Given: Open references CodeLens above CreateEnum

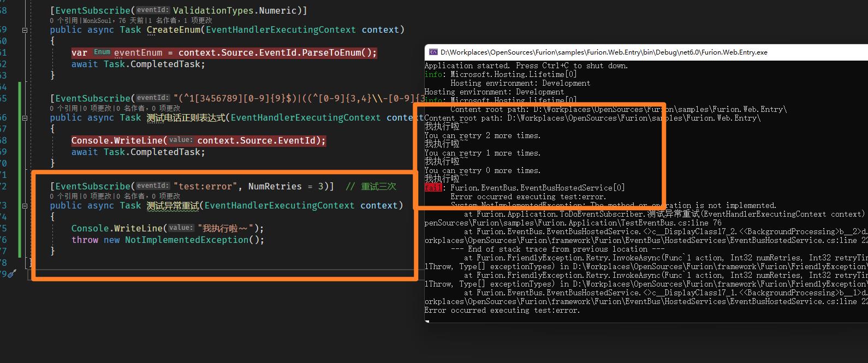Looking at the screenshot, I should pyautogui.click(x=64, y=20).
